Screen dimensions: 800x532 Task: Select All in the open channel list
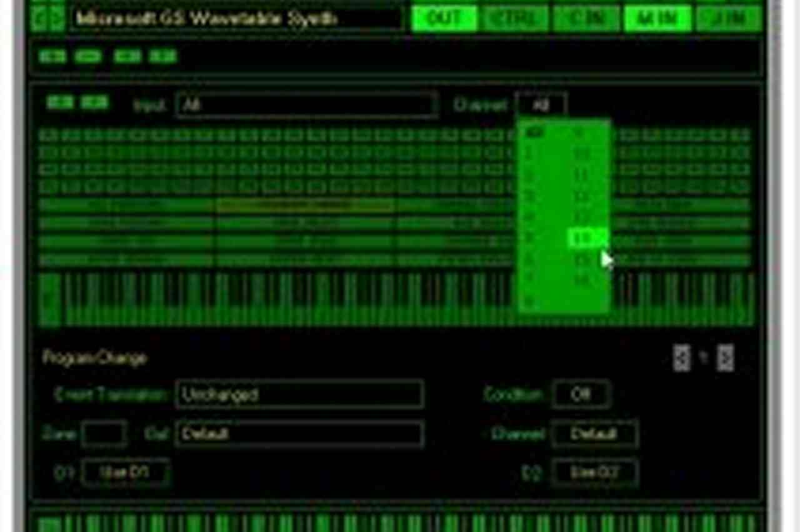535,133
